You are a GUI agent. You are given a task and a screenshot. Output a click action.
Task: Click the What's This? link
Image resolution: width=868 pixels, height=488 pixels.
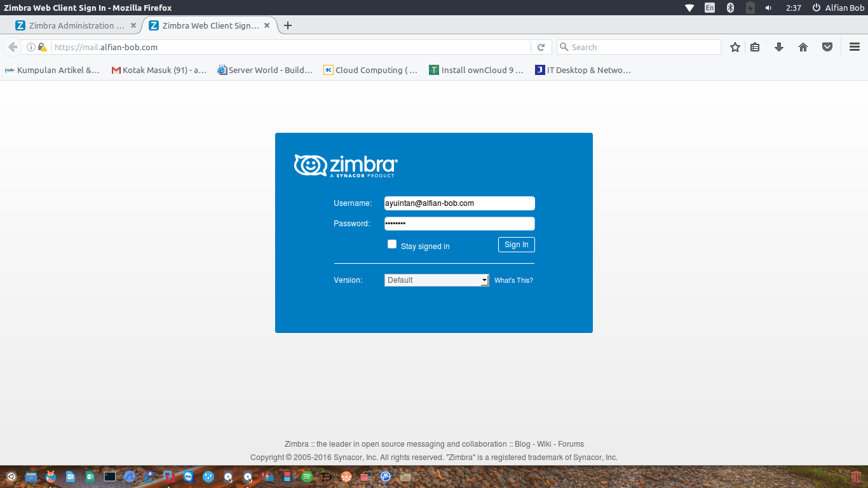point(513,280)
